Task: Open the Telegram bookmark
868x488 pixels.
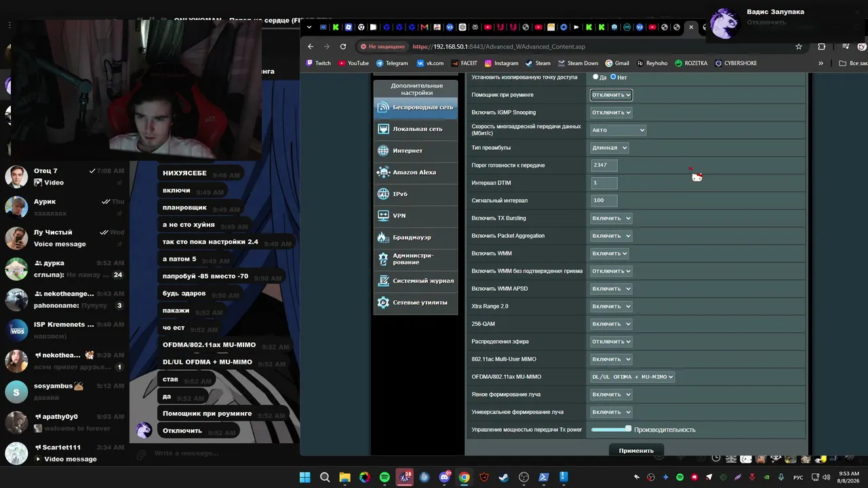Action: pyautogui.click(x=392, y=63)
